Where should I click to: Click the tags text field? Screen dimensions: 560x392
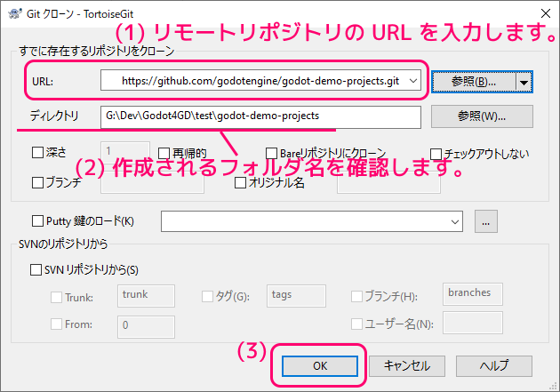tap(296, 296)
